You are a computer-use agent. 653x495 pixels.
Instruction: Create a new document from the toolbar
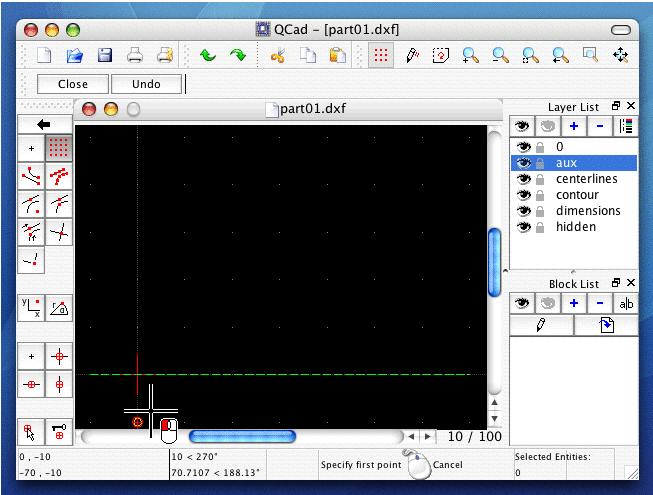pos(44,55)
